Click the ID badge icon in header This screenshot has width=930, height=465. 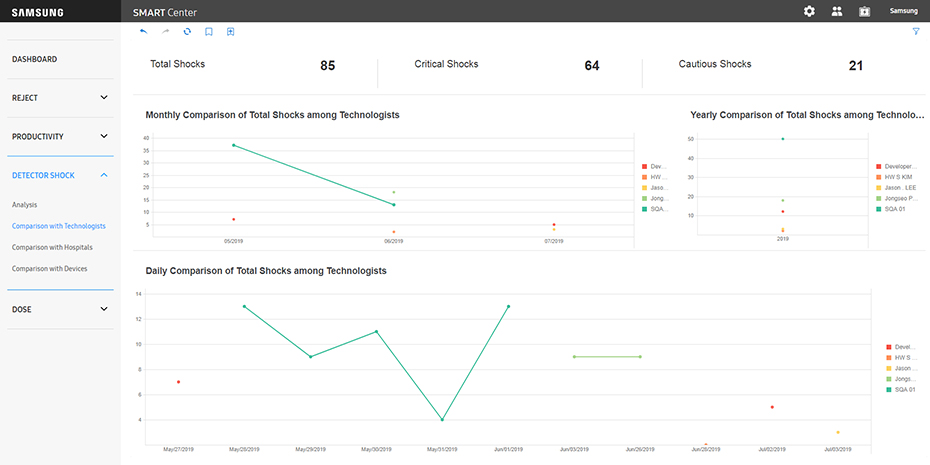864,11
